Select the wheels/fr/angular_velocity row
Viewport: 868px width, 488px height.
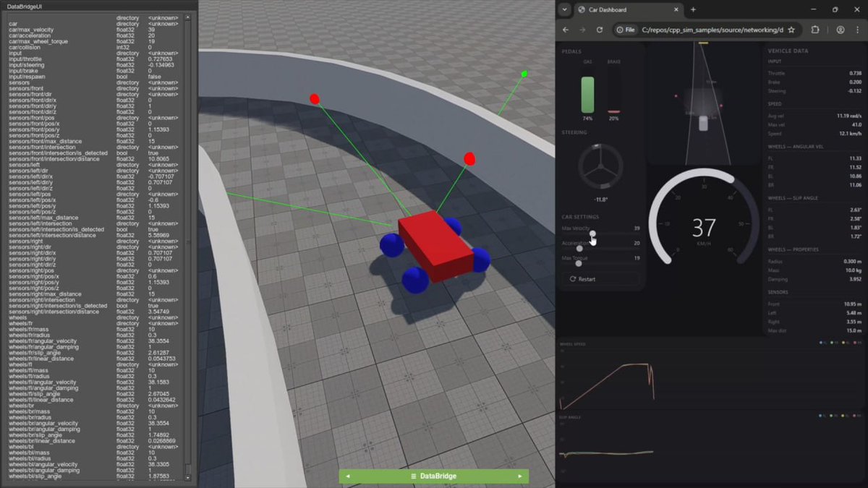pyautogui.click(x=96, y=341)
